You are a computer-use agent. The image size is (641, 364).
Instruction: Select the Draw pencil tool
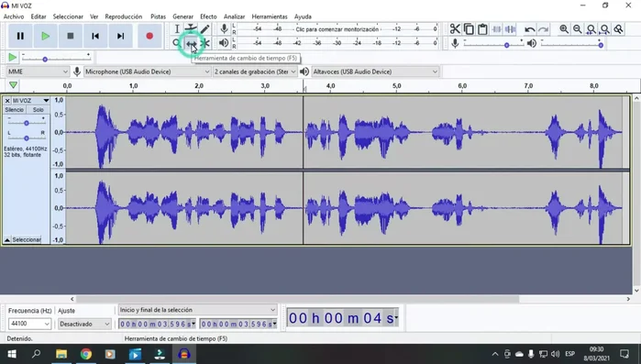[204, 29]
